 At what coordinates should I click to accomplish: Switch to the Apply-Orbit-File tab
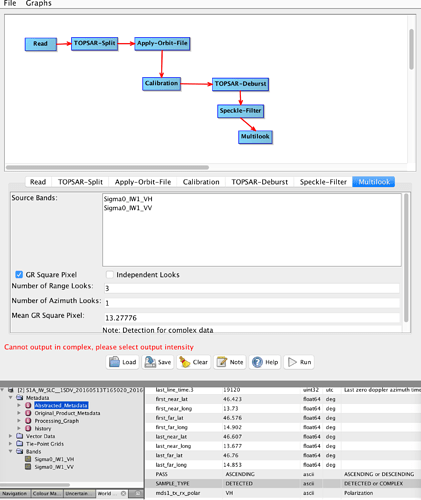click(143, 182)
